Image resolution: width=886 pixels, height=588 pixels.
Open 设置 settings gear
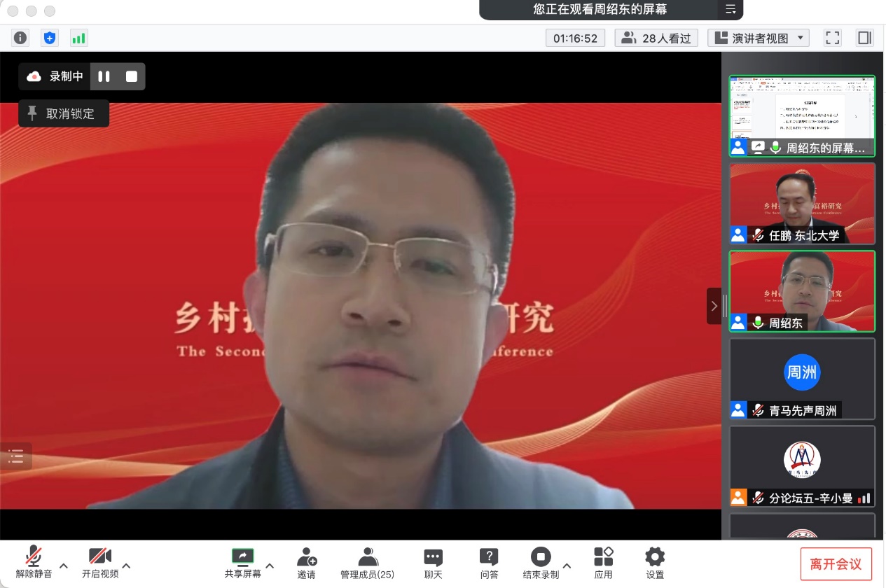(655, 563)
